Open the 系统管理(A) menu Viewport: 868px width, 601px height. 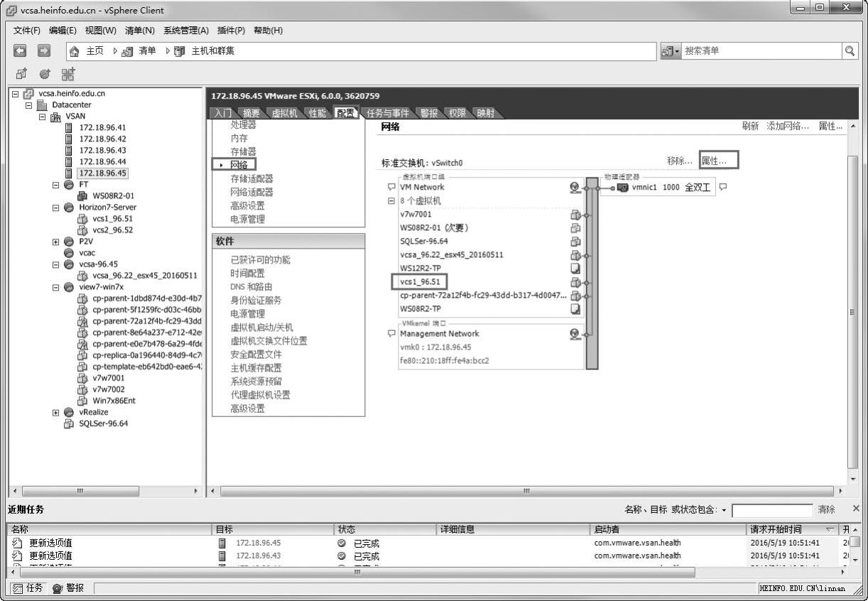click(186, 31)
